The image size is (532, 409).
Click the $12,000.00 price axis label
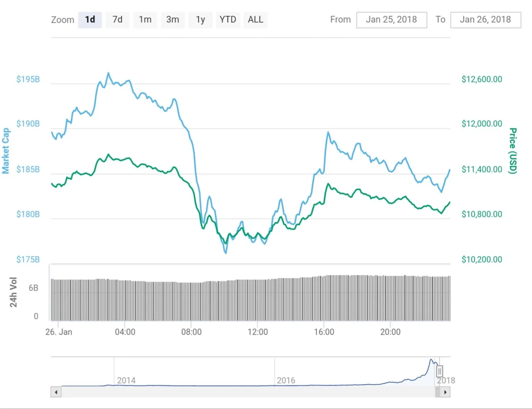482,124
